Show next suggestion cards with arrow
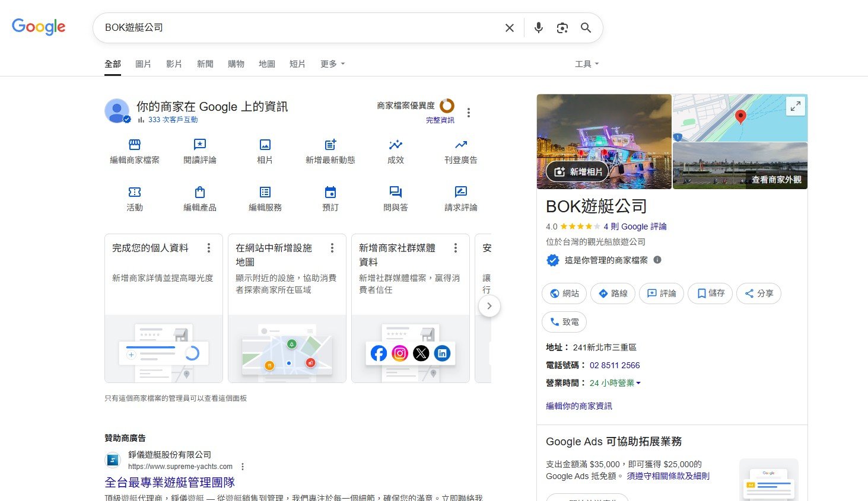The width and height of the screenshot is (868, 501). click(489, 306)
